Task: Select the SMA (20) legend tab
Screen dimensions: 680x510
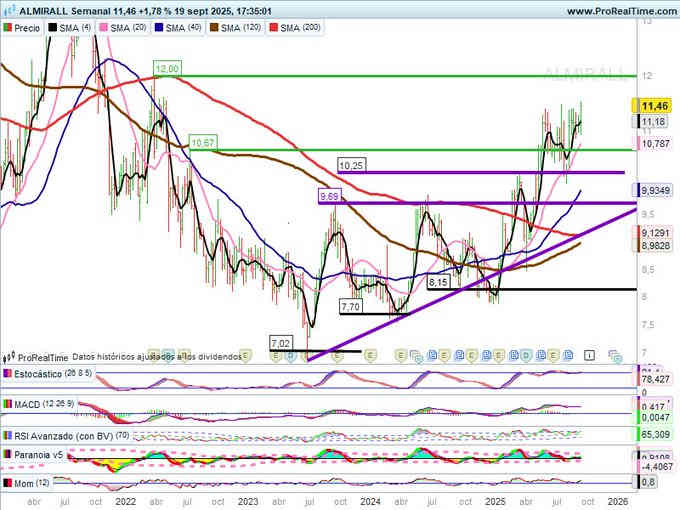Action: pyautogui.click(x=123, y=28)
